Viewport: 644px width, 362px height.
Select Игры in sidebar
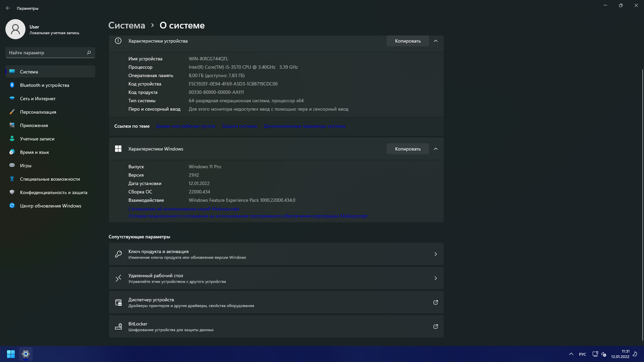[x=50, y=166]
